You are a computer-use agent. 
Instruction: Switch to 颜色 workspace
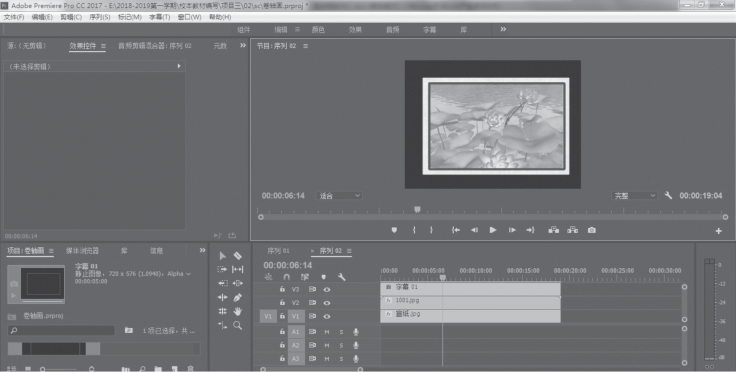(x=318, y=30)
